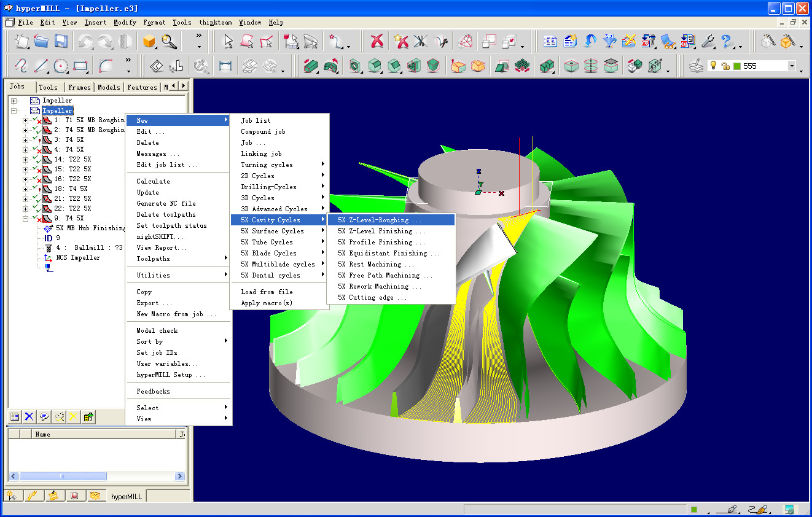Select the arrow pointer selection tool
Viewport: 812px width, 517px height.
[228, 41]
